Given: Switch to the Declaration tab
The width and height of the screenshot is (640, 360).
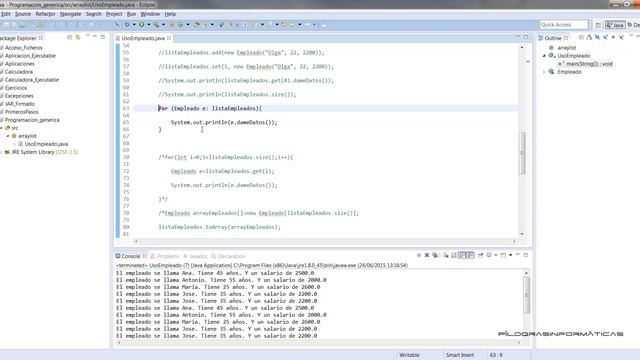Looking at the screenshot, I should pos(228,256).
